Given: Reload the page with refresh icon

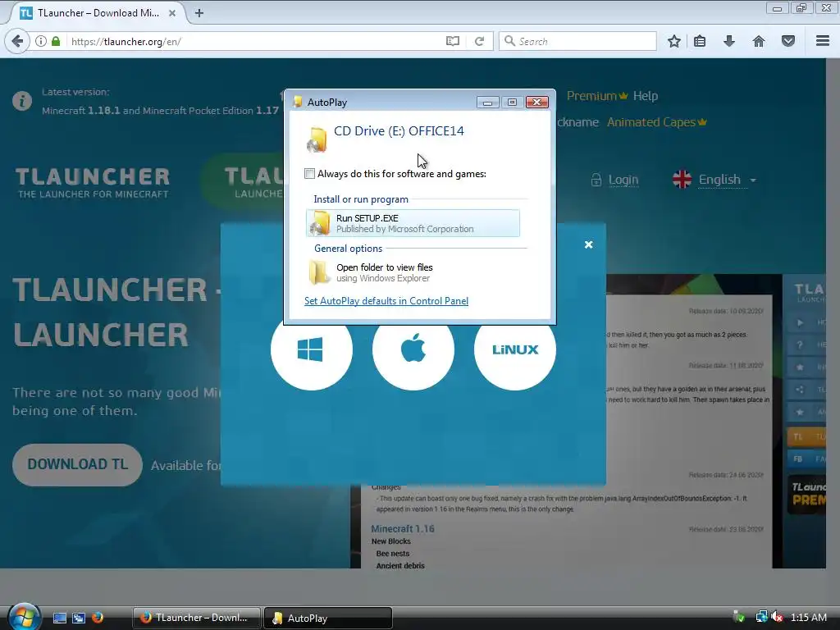Looking at the screenshot, I should [x=479, y=41].
